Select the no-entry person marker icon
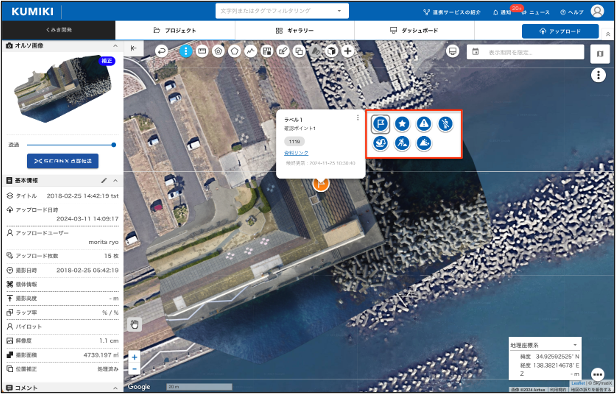Viewport: 616px width, 394px height. (x=446, y=124)
